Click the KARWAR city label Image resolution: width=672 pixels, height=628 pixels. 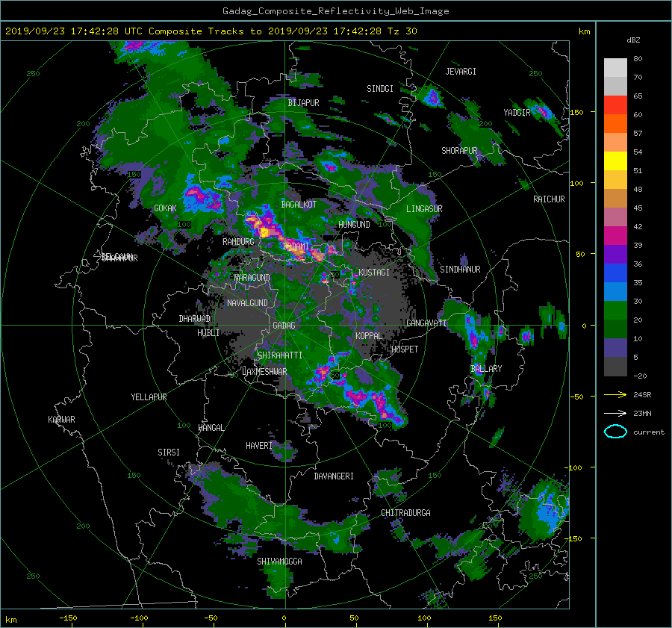pyautogui.click(x=61, y=420)
